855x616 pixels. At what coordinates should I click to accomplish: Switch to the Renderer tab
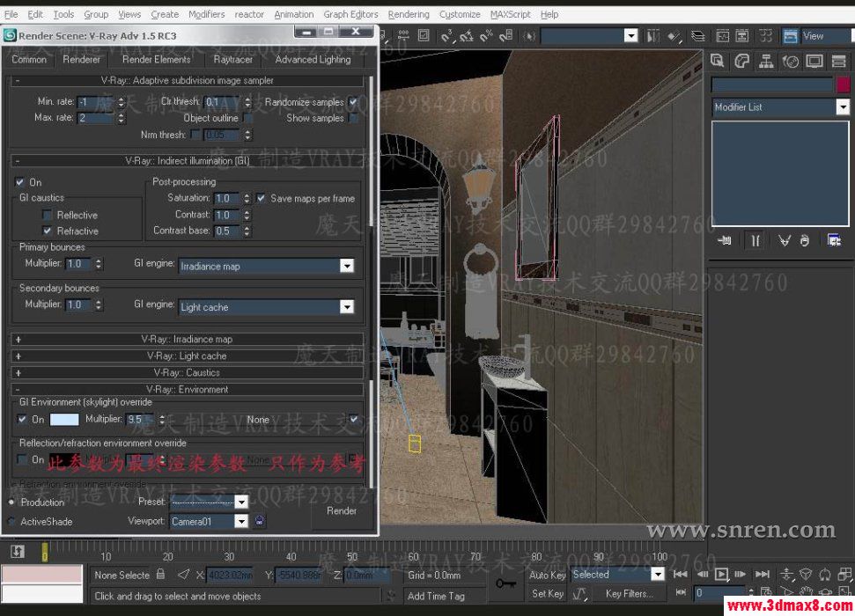tap(81, 60)
